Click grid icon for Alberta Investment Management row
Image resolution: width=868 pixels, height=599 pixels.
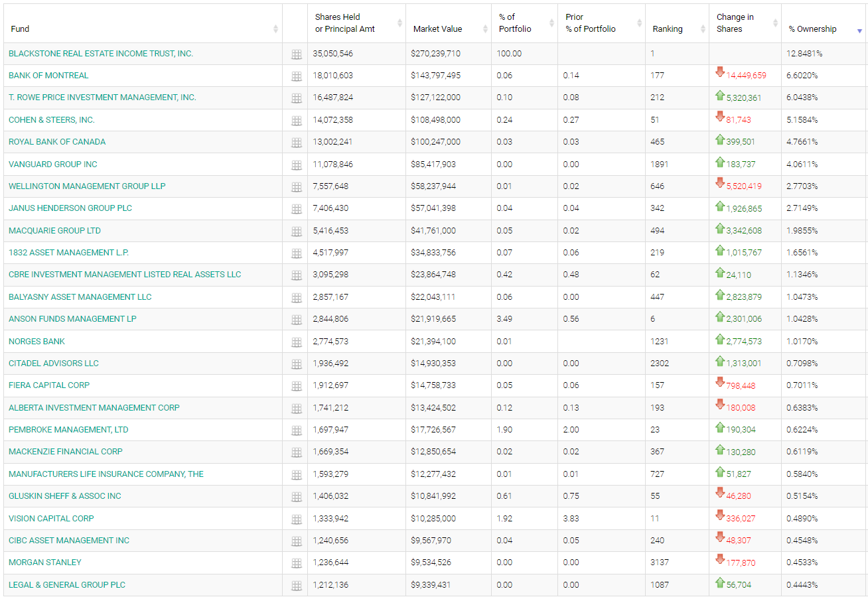(297, 409)
